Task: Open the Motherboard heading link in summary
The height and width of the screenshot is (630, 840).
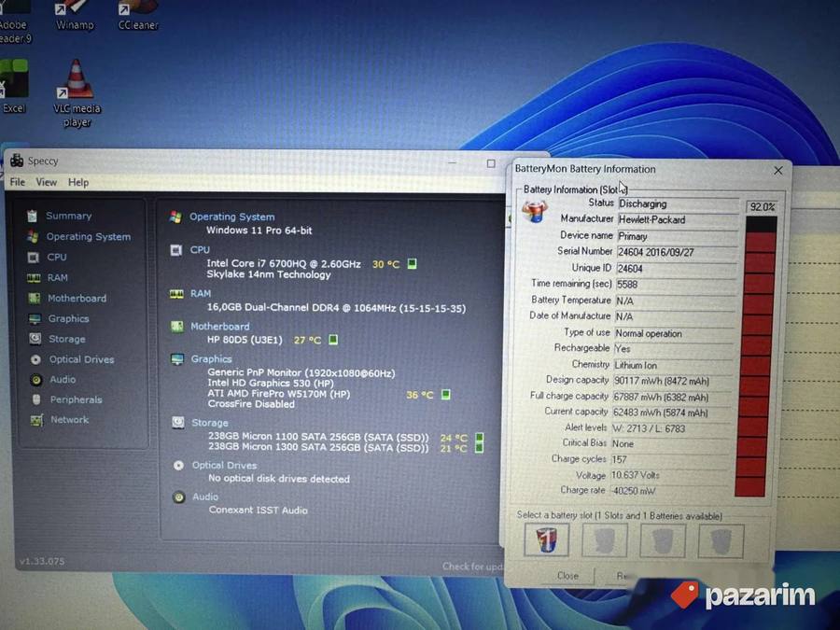Action: (x=220, y=327)
